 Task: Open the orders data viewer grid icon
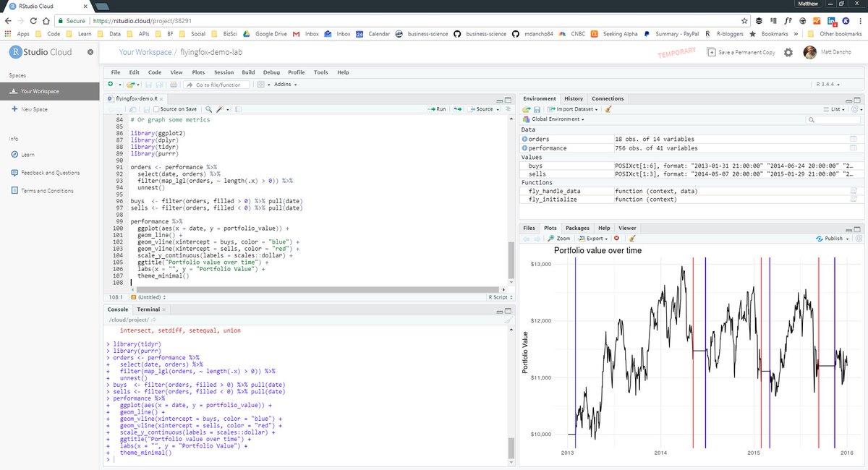(853, 139)
